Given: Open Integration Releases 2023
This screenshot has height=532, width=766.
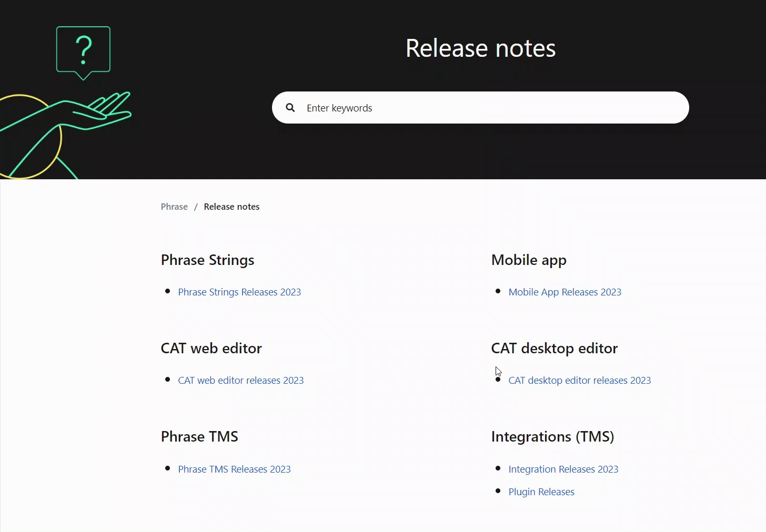Looking at the screenshot, I should 563,469.
